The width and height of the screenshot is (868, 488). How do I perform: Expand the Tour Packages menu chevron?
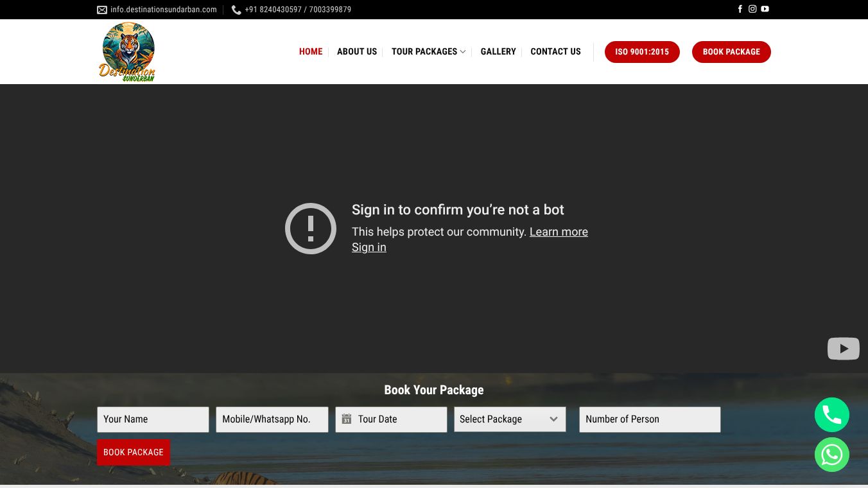[x=463, y=52]
